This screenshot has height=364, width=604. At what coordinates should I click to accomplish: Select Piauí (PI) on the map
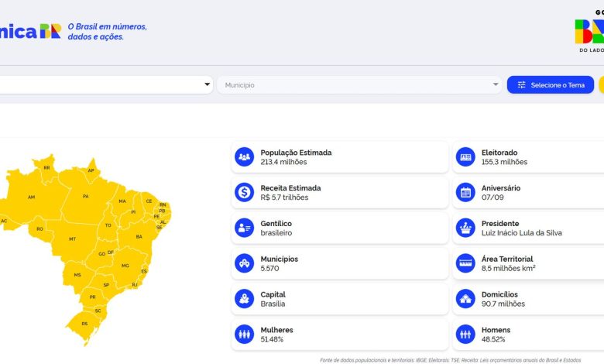[133, 212]
